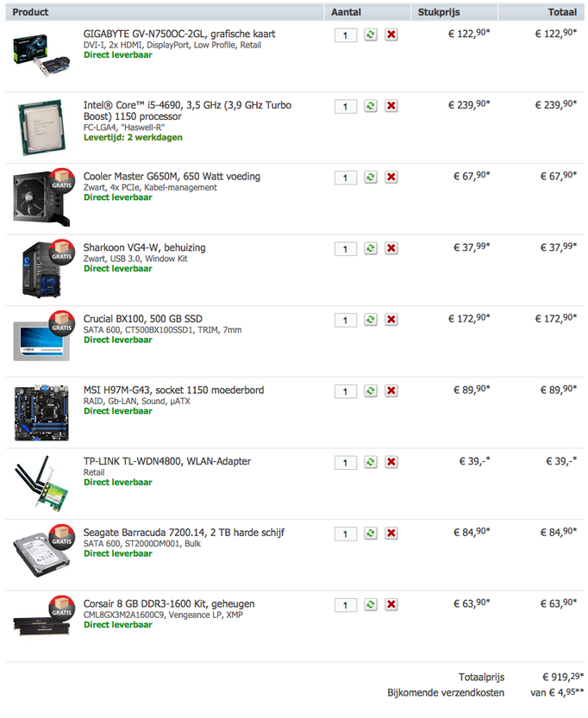This screenshot has height=718, width=588.
Task: Remove the GIGABYTE graphics card from cart
Action: pyautogui.click(x=391, y=34)
